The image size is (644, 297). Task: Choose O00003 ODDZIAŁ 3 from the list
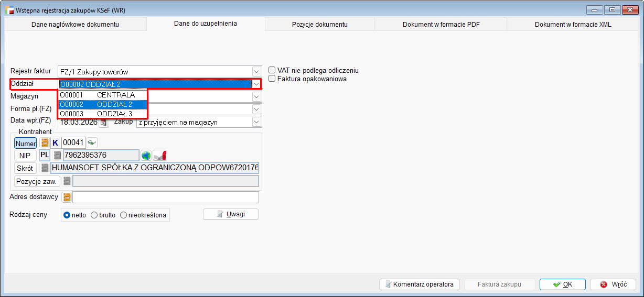(x=103, y=114)
